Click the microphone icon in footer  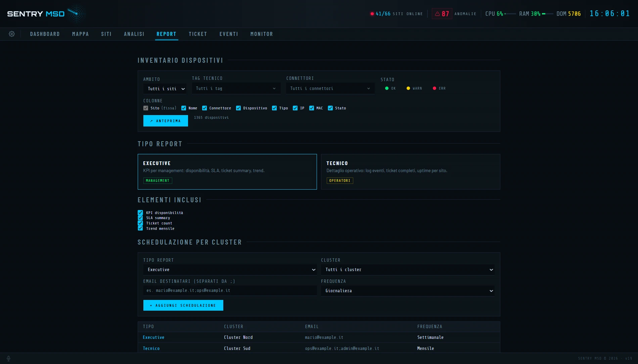[x=9, y=358]
